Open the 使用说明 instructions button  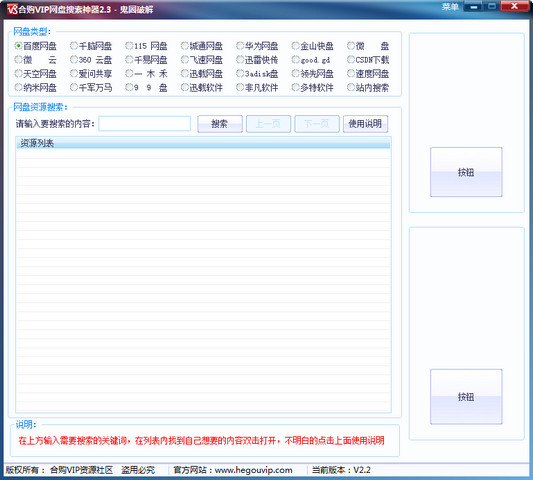(365, 124)
